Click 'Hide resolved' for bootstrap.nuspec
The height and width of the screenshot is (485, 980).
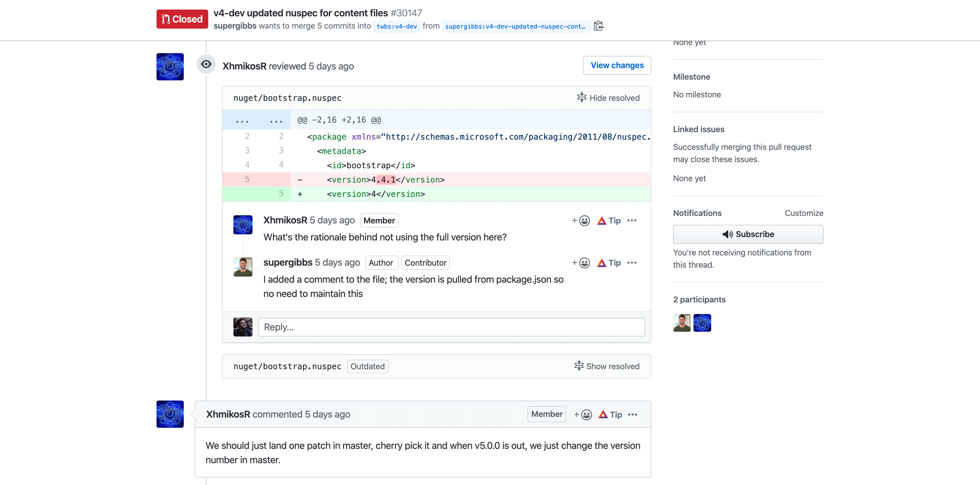[607, 98]
